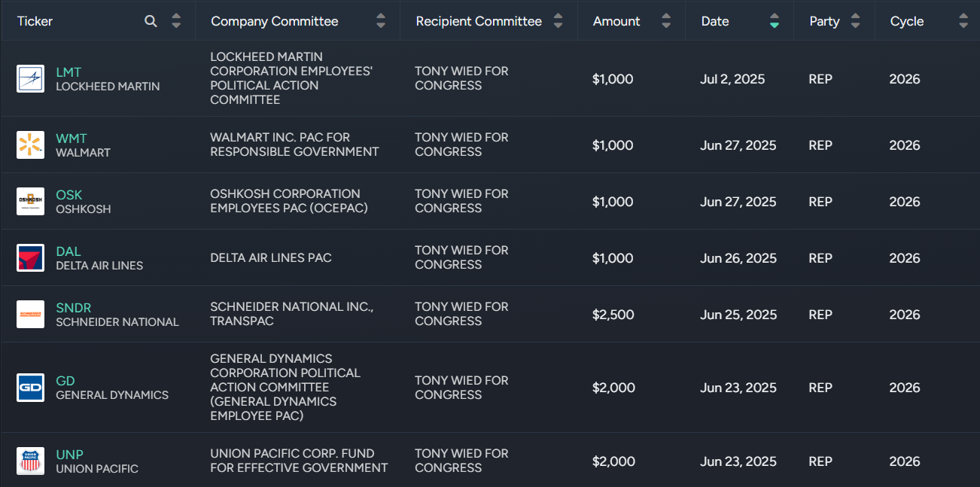Toggle Party column sort arrows
The height and width of the screenshot is (487, 980).
pos(855,21)
